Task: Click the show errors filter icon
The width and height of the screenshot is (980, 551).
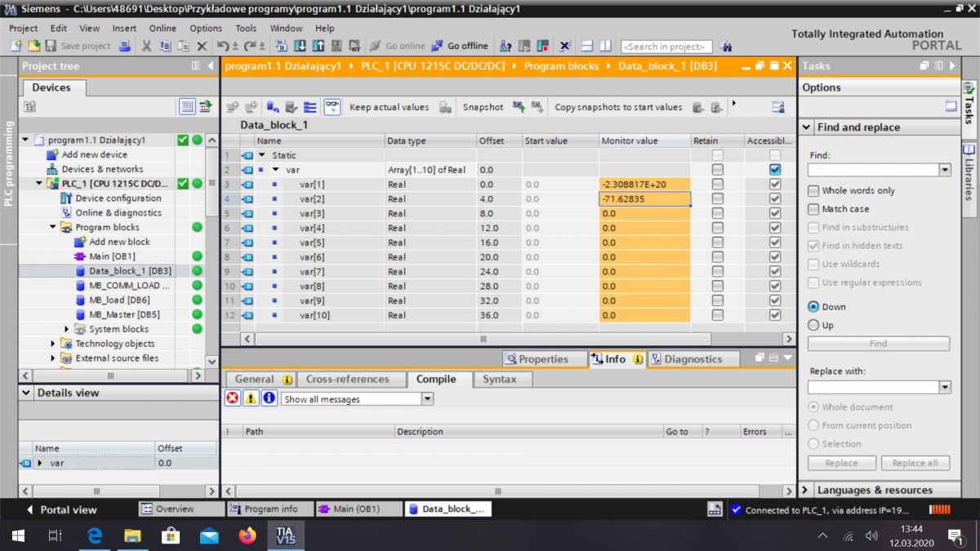Action: [x=233, y=398]
